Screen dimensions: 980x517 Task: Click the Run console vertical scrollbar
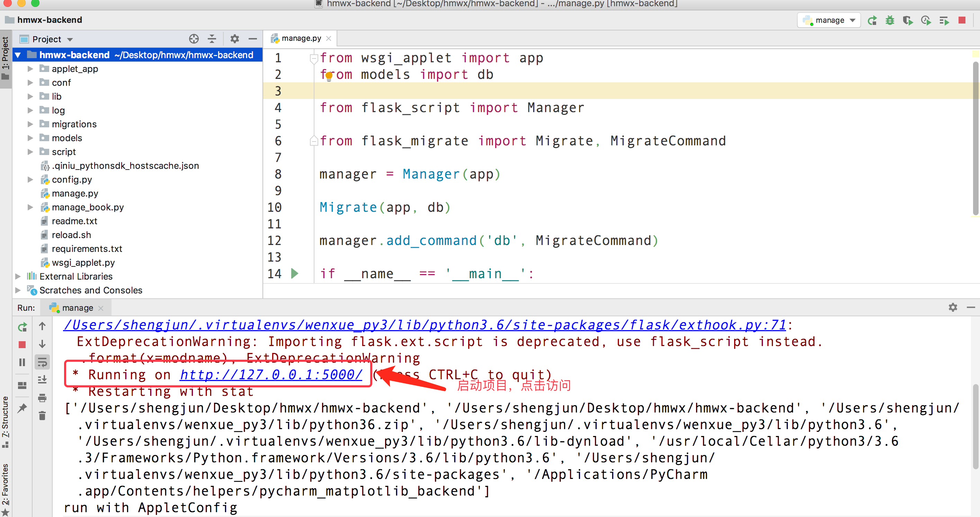(x=975, y=426)
